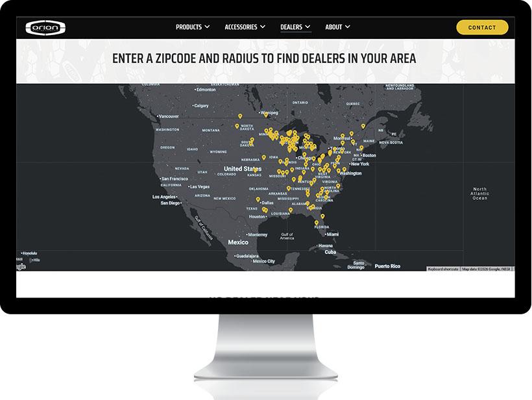Click the Boston label on the map

coord(369,155)
